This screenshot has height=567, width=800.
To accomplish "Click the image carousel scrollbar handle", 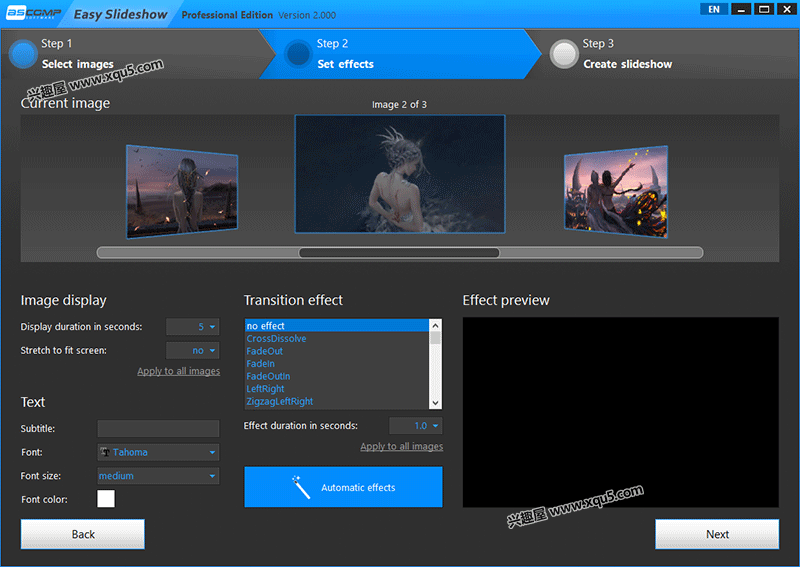I will pyautogui.click(x=399, y=253).
